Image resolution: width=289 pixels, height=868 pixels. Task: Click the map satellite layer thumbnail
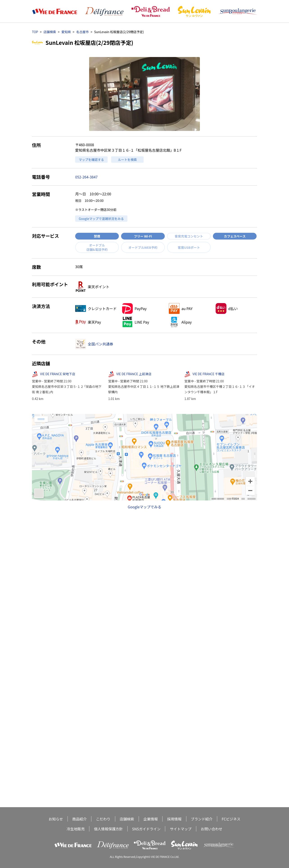click(39, 493)
